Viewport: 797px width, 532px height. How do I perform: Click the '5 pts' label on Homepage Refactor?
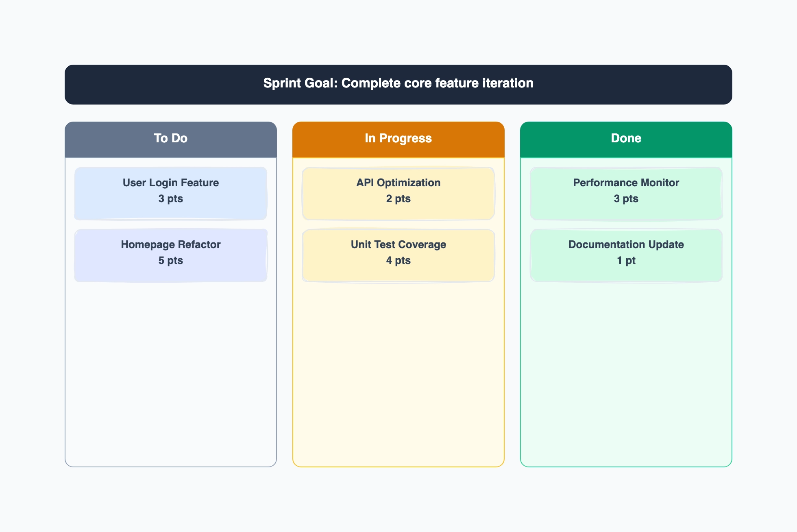point(171,261)
